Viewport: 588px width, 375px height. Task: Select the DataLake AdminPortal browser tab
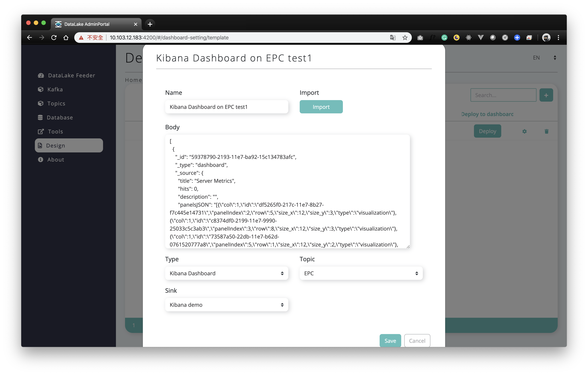tap(96, 24)
